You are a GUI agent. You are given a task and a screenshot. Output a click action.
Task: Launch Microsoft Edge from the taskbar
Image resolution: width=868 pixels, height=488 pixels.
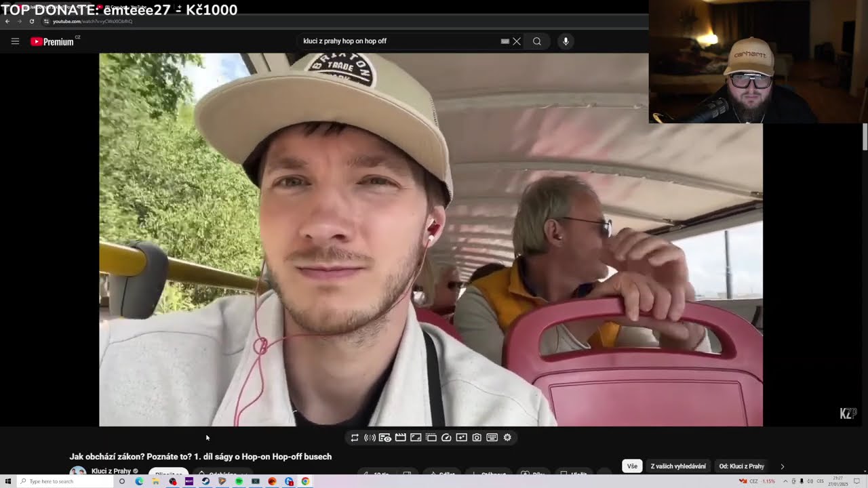point(139,481)
